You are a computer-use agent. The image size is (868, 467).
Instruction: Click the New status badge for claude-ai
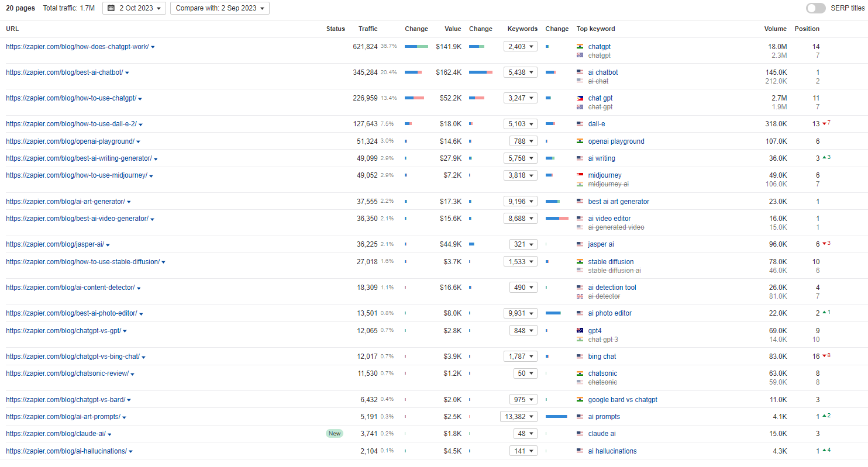click(335, 434)
